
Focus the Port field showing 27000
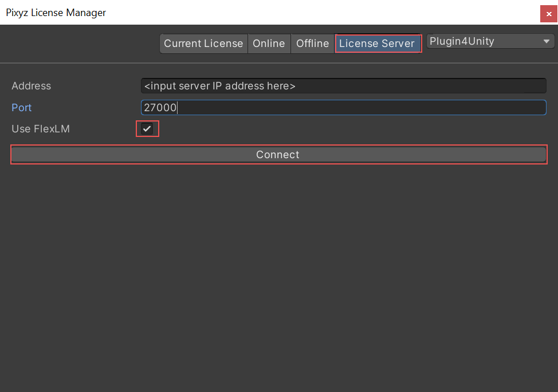(343, 108)
